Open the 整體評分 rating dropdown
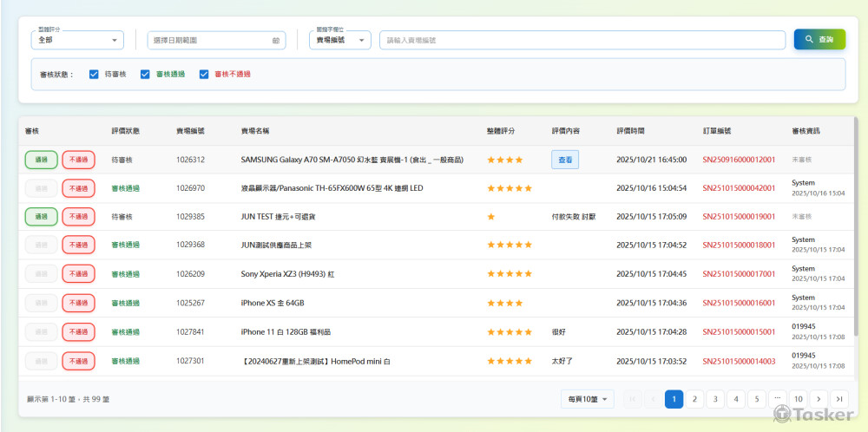 tap(78, 40)
